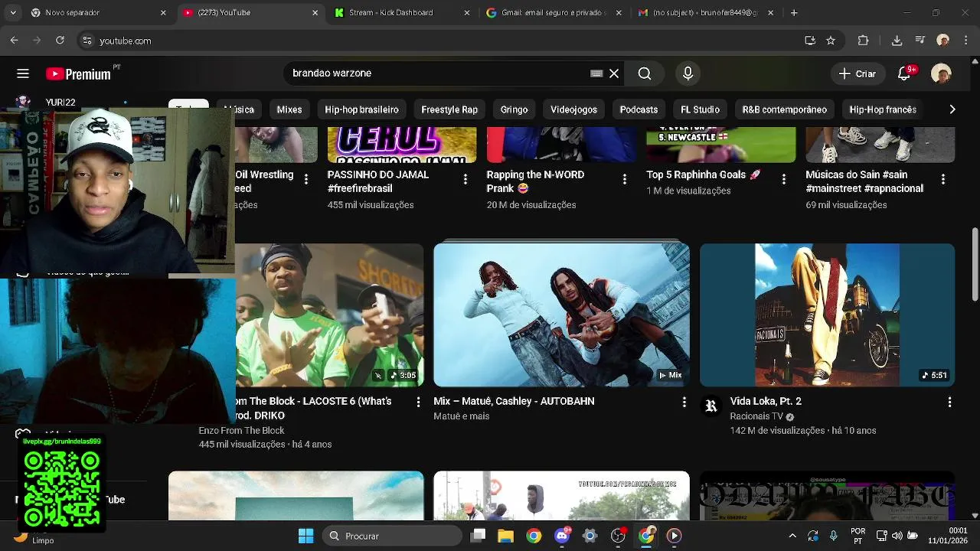The height and width of the screenshot is (551, 980).
Task: Select the Freestyle Rap chip
Action: pos(449,109)
